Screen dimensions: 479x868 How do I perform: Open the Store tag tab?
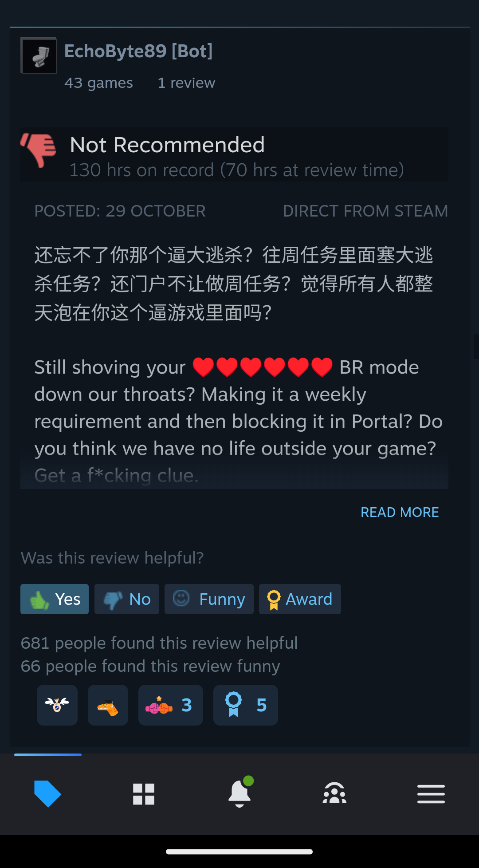[48, 794]
